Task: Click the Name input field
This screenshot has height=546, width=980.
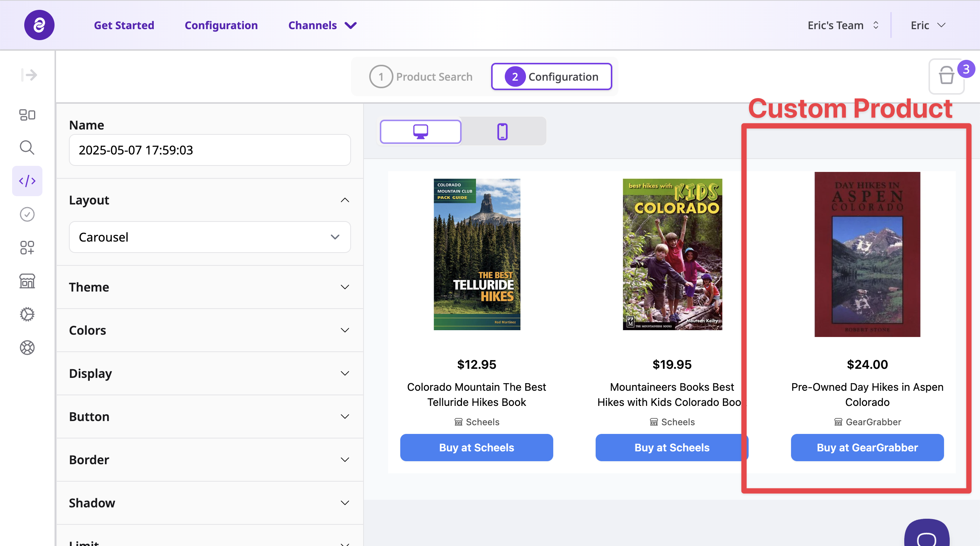Action: coord(210,150)
